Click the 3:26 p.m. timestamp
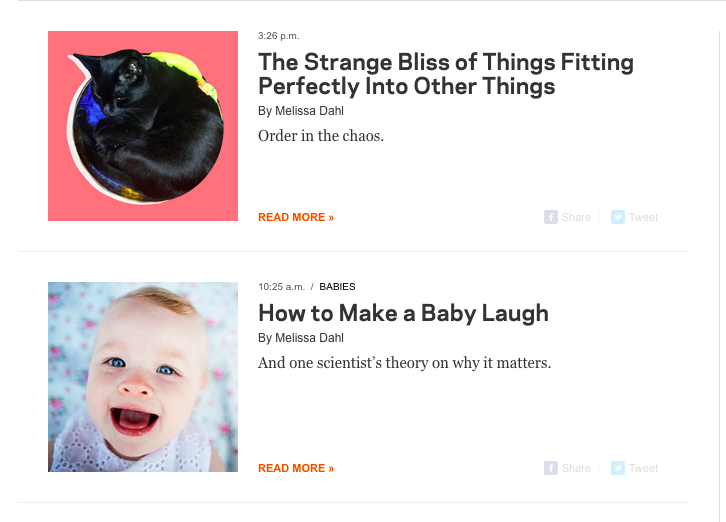The width and height of the screenshot is (726, 522). point(279,36)
